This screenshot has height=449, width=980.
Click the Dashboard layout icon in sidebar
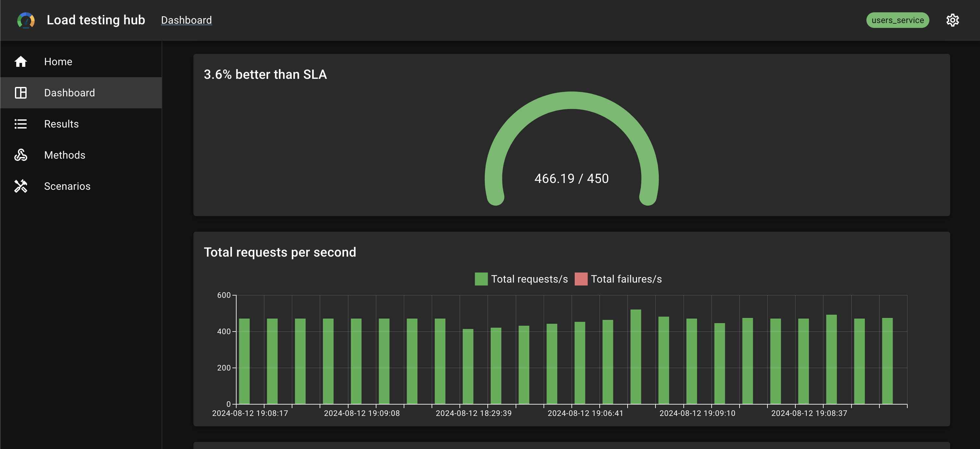[x=20, y=93]
